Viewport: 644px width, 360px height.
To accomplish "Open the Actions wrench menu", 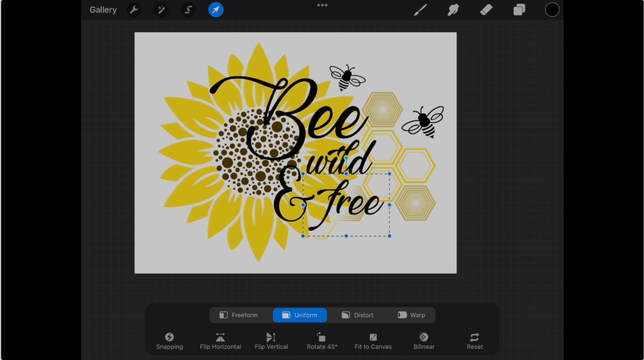I will (134, 9).
